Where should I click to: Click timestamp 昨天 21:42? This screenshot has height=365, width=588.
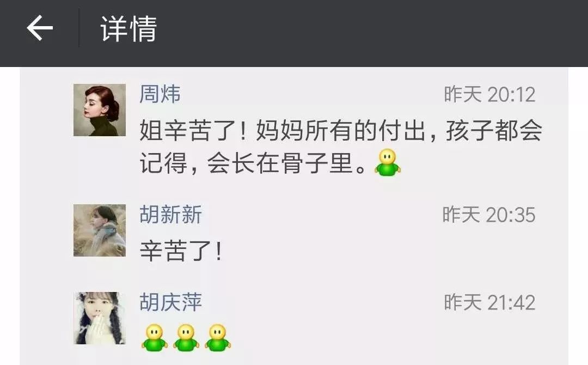pyautogui.click(x=489, y=302)
